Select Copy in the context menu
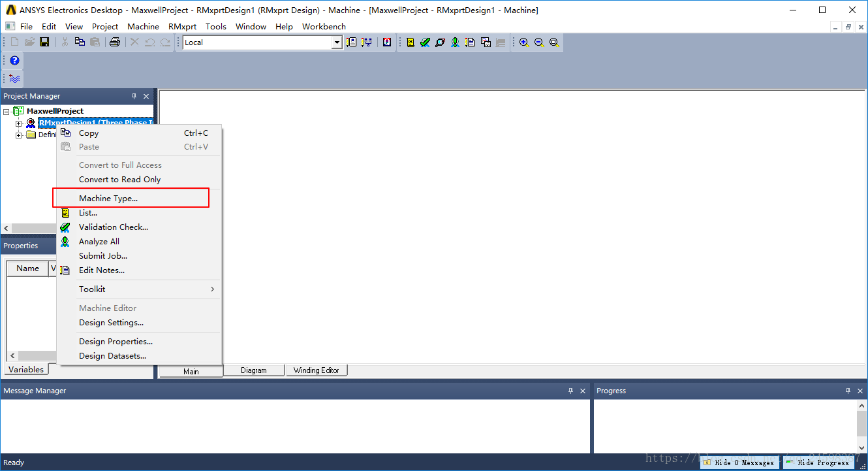 [x=138, y=133]
